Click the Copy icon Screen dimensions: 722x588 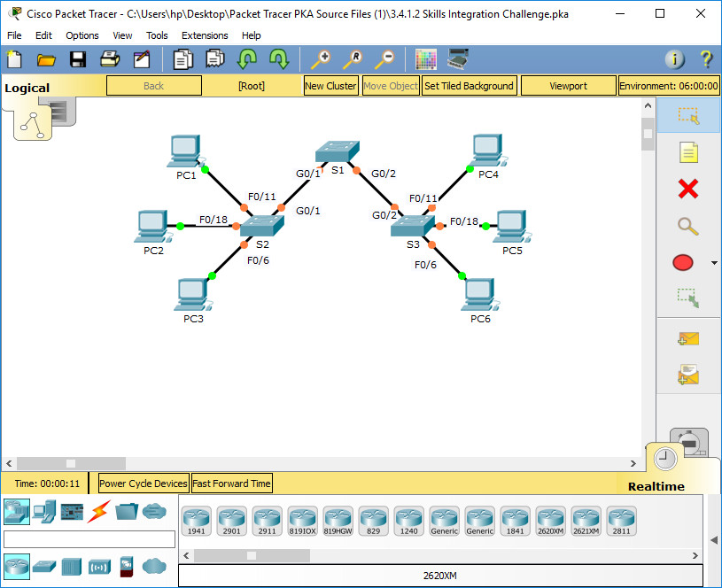click(x=182, y=59)
